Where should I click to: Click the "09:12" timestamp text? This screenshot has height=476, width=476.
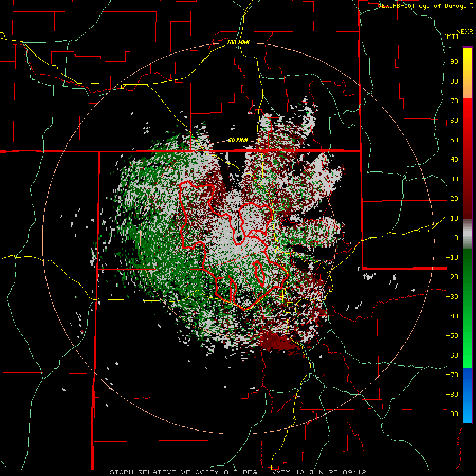(x=354, y=472)
